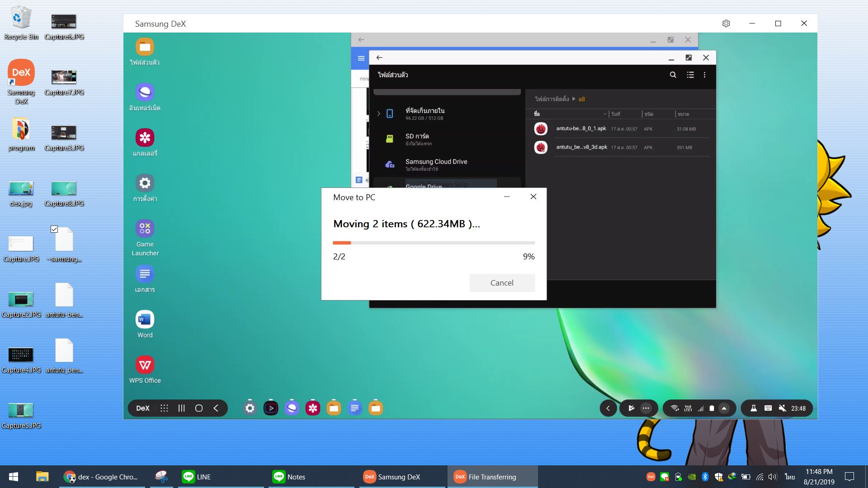The height and width of the screenshot is (488, 868).
Task: Open Recycle Bin on desktop
Action: (x=21, y=23)
